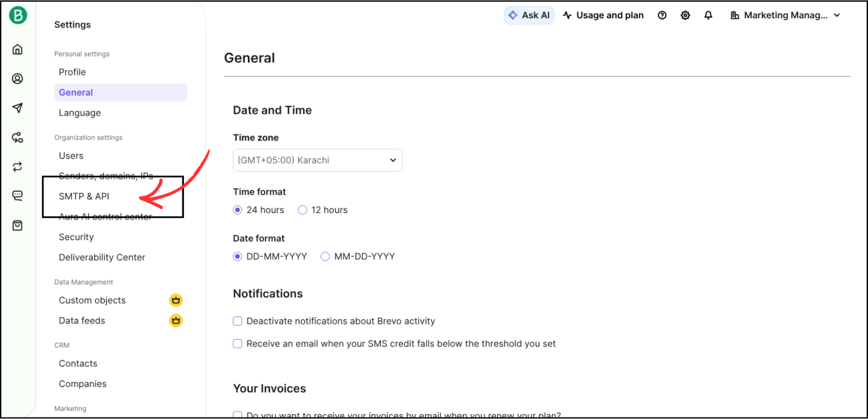The height and width of the screenshot is (419, 868).
Task: Choose MM-DD-YYYY date format
Action: (325, 256)
